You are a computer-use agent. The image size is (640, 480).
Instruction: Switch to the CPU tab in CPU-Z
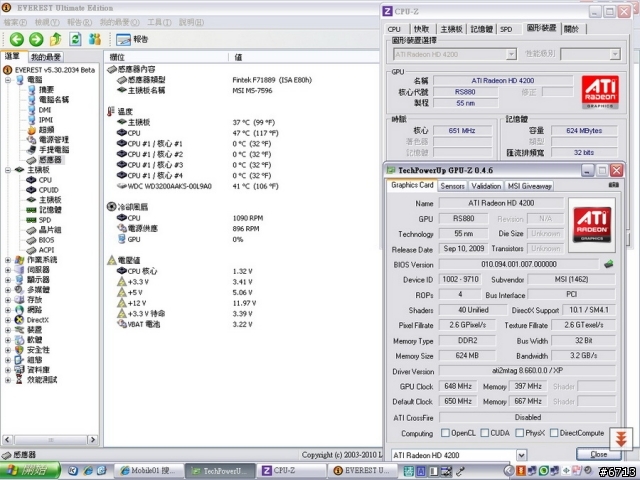click(394, 29)
